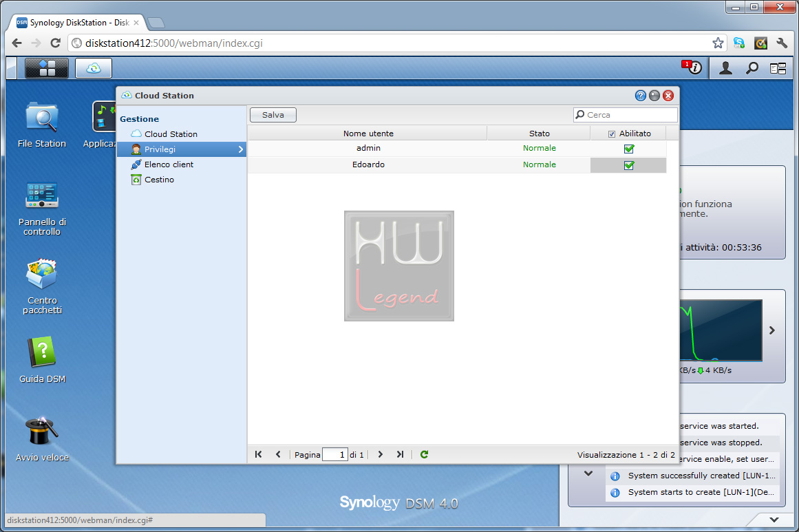Toggle the widgets panel icon

[x=778, y=67]
